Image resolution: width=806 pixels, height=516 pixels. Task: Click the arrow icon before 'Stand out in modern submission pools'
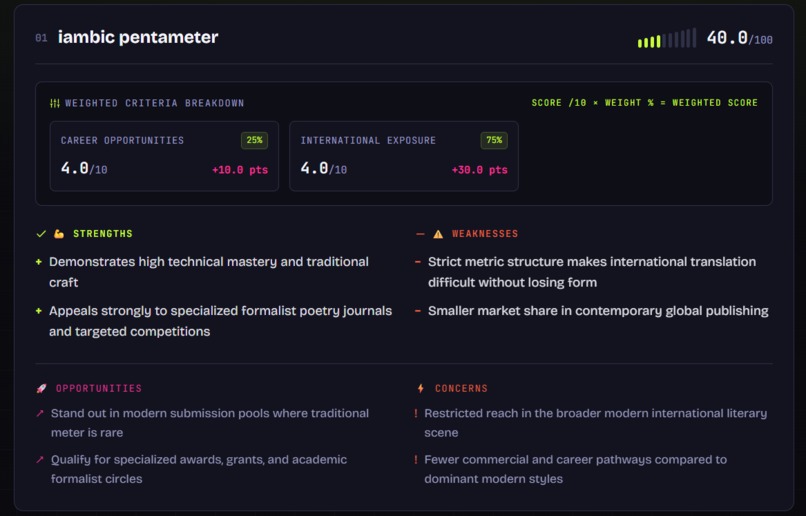40,413
